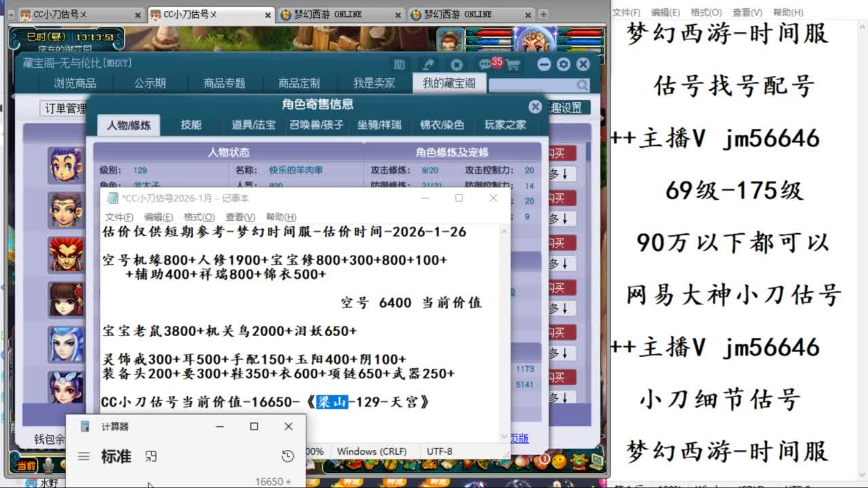Click the 藏宝阁 search magnifier icon
This screenshot has width=868, height=488.
pyautogui.click(x=583, y=85)
